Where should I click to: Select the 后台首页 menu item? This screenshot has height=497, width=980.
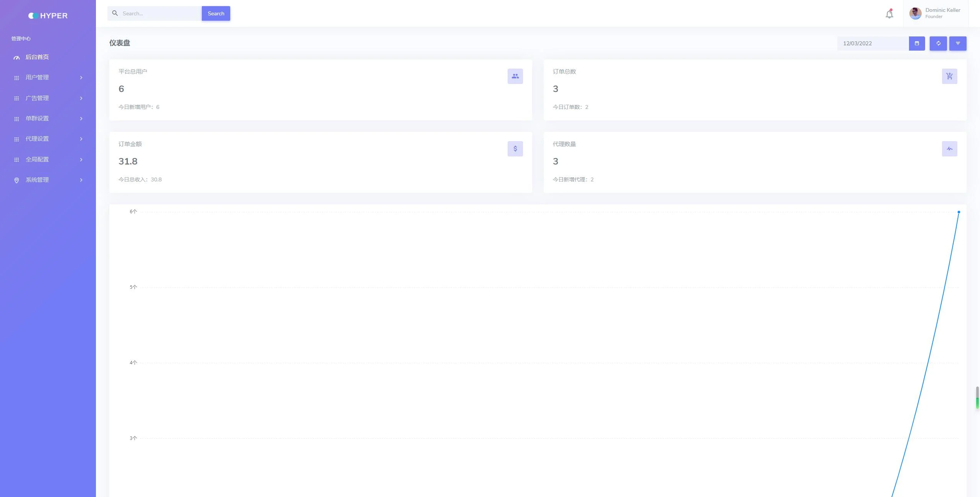click(x=37, y=57)
